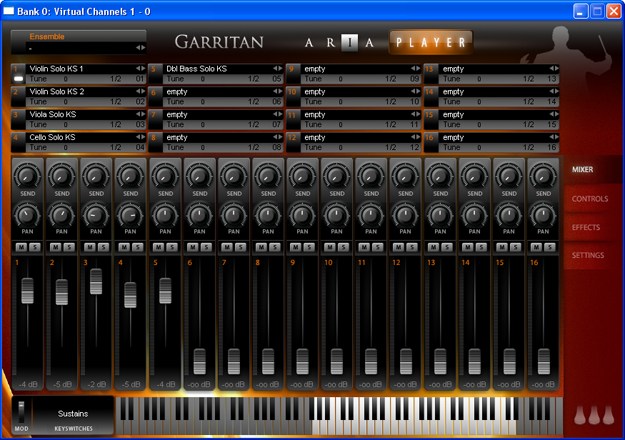625x440 pixels.
Task: Click the volume fader of channel 3
Action: coord(96,281)
